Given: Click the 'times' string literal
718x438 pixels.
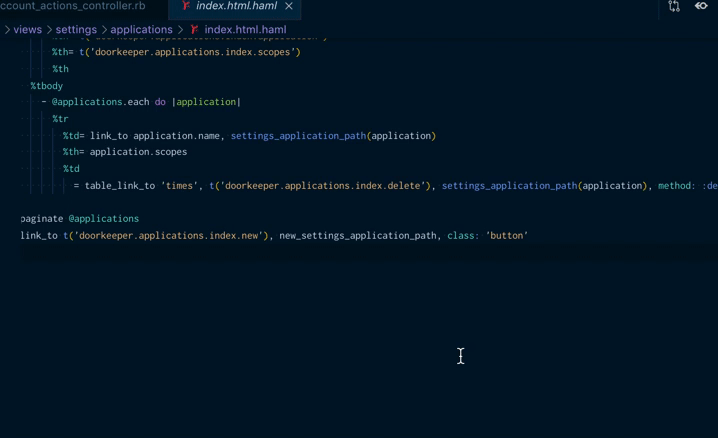Looking at the screenshot, I should [x=179, y=186].
